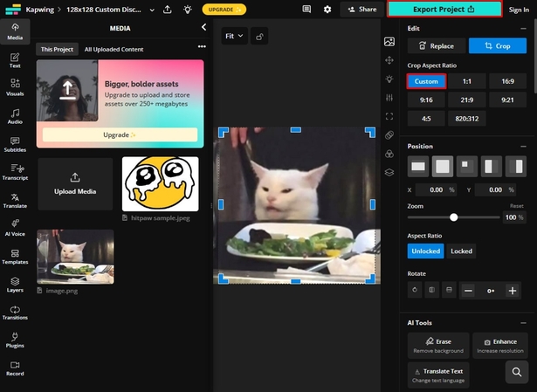Open the Fit zoom dropdown
The height and width of the screenshot is (392, 537).
[x=234, y=37]
